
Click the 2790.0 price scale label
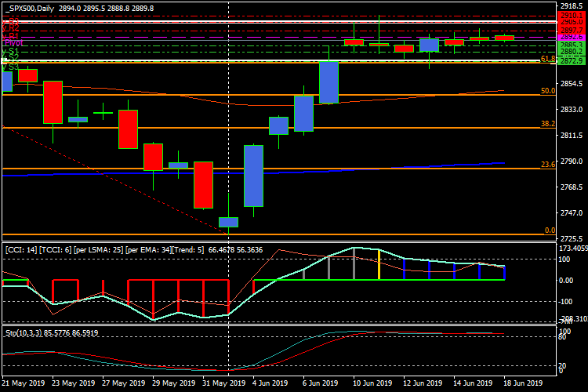(x=571, y=161)
